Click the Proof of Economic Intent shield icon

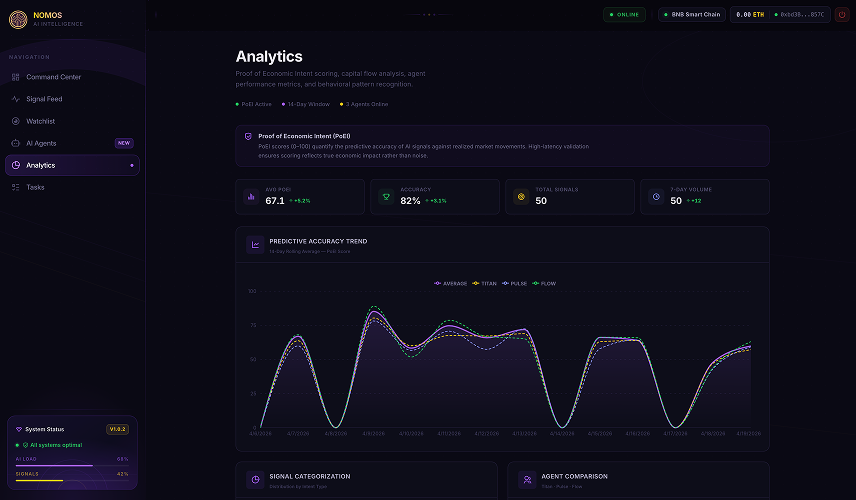pos(249,136)
